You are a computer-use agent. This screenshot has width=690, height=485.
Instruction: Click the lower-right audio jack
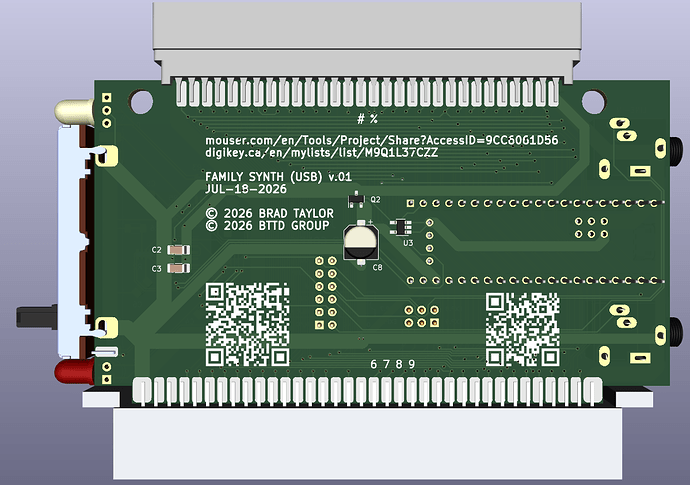(675, 331)
